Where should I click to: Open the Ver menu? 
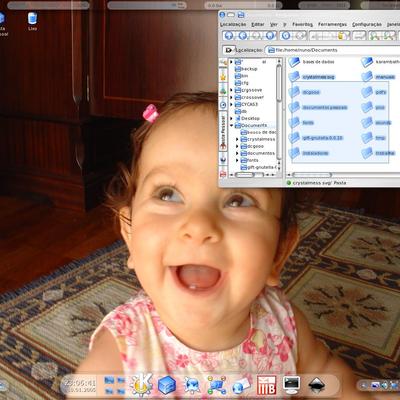274,24
